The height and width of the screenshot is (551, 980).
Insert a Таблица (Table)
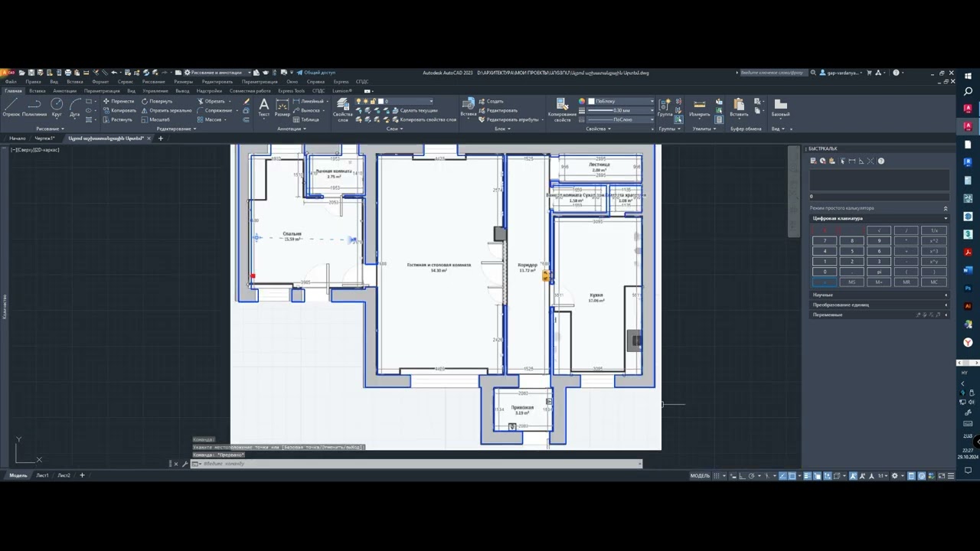click(x=306, y=119)
